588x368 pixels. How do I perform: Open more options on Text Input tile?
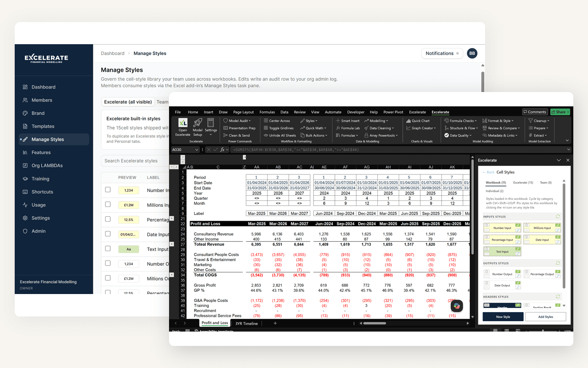(x=487, y=254)
